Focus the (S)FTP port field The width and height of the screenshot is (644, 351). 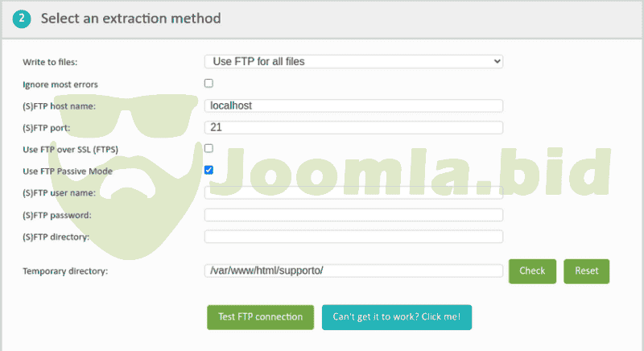coord(353,127)
